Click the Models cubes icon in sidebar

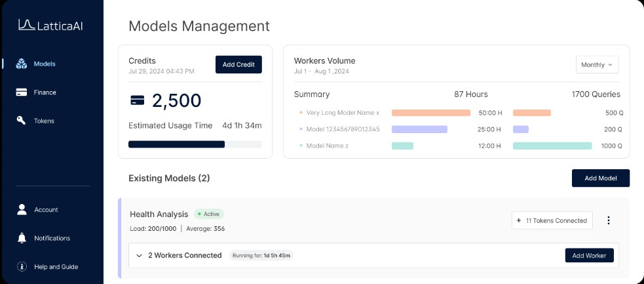point(22,64)
